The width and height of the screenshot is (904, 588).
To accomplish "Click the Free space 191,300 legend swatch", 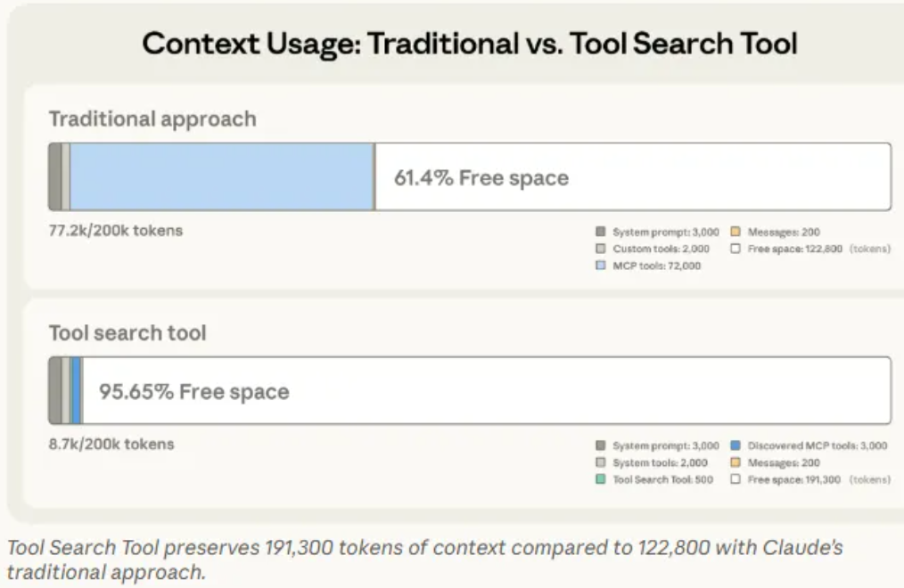I will [736, 480].
